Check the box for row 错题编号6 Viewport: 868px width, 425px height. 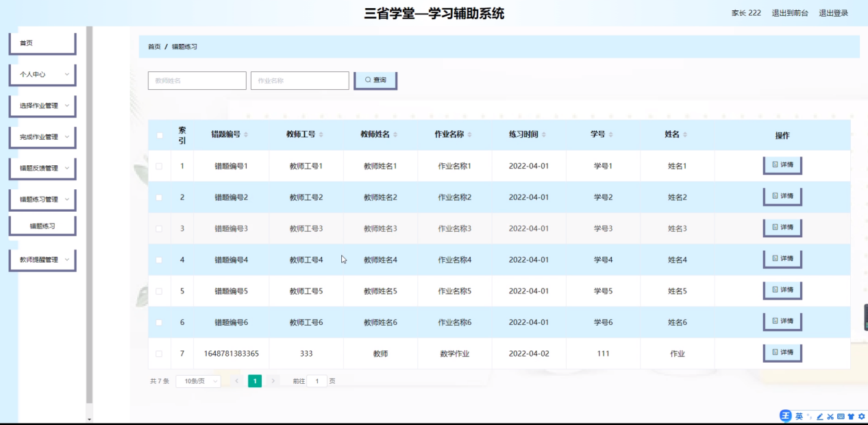click(x=159, y=322)
